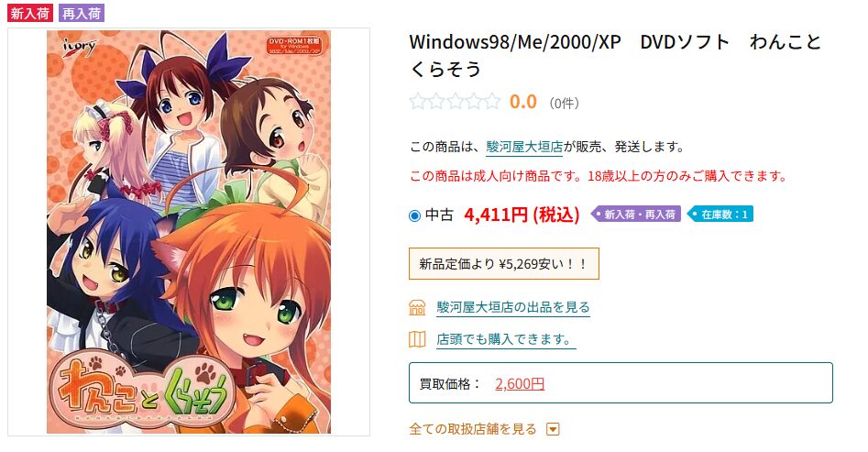Click the 新品定価より ¥5,269安い box
Viewport: 868px width, 452px height.
click(x=504, y=264)
